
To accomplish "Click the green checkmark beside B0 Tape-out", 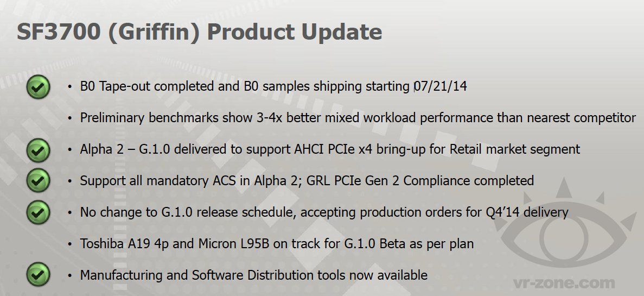I will tap(38, 87).
